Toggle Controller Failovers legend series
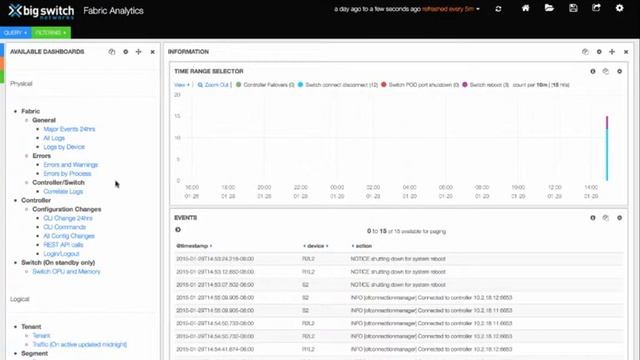The width and height of the screenshot is (640, 360). pyautogui.click(x=265, y=85)
